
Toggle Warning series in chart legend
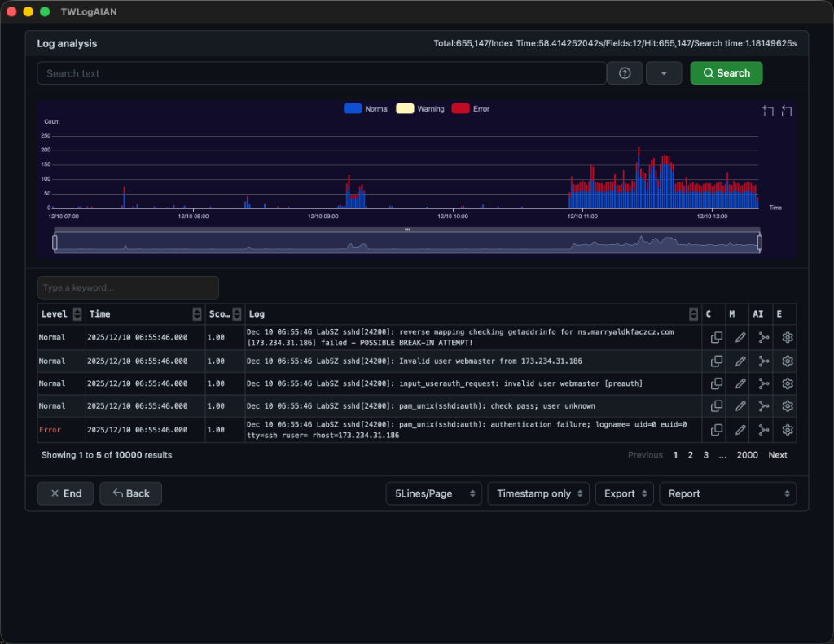click(x=420, y=108)
